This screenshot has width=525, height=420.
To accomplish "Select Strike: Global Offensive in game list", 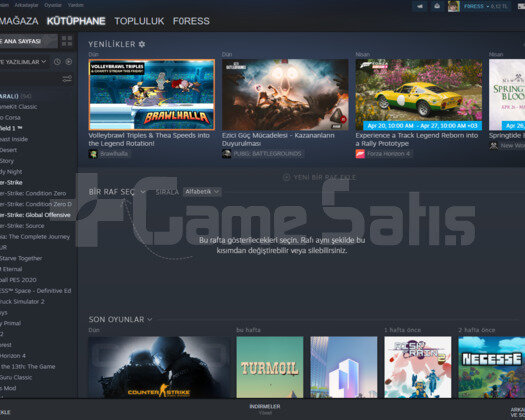I will [35, 215].
